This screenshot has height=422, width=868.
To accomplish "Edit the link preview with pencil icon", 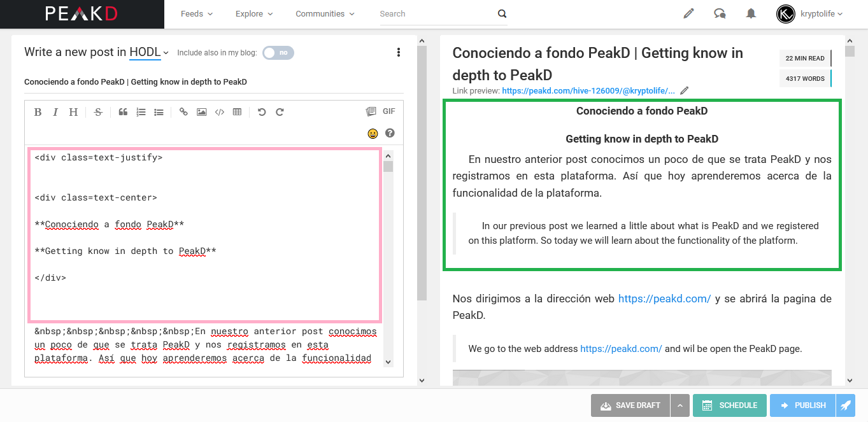I will coord(685,91).
